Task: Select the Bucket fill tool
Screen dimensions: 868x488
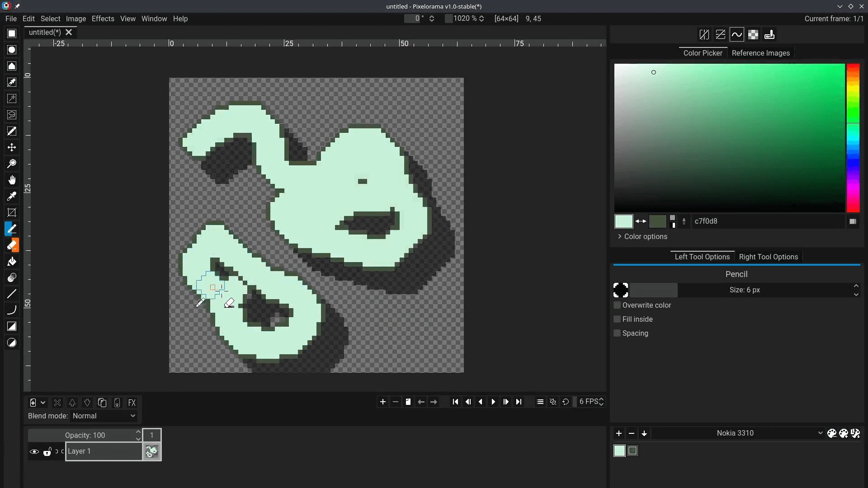Action: (12, 261)
